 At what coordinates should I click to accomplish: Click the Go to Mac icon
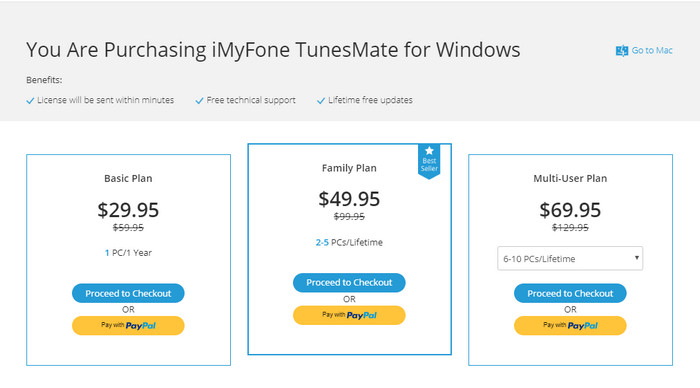622,50
